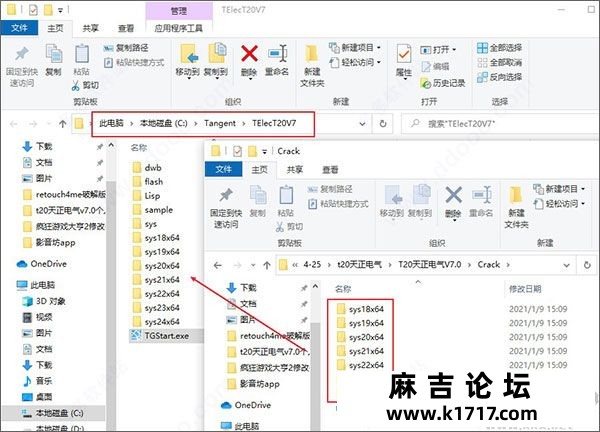
Task: Click Move to (移动到) in TElecT20V7 ribbon
Action: pos(188,60)
